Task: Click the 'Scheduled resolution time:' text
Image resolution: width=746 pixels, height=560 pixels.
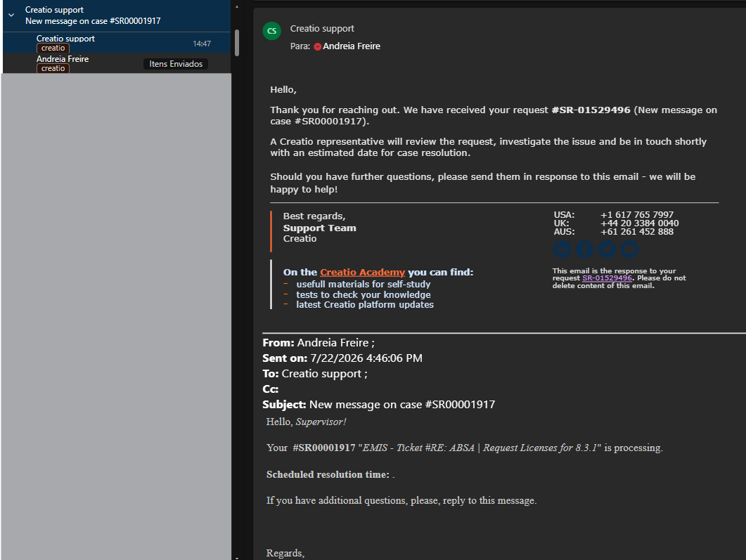Action: click(x=328, y=474)
